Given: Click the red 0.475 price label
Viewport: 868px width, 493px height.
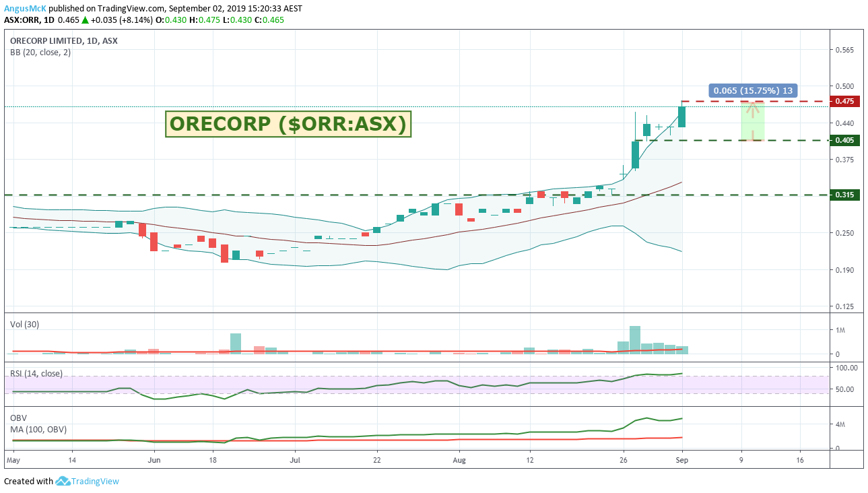Looking at the screenshot, I should [844, 101].
